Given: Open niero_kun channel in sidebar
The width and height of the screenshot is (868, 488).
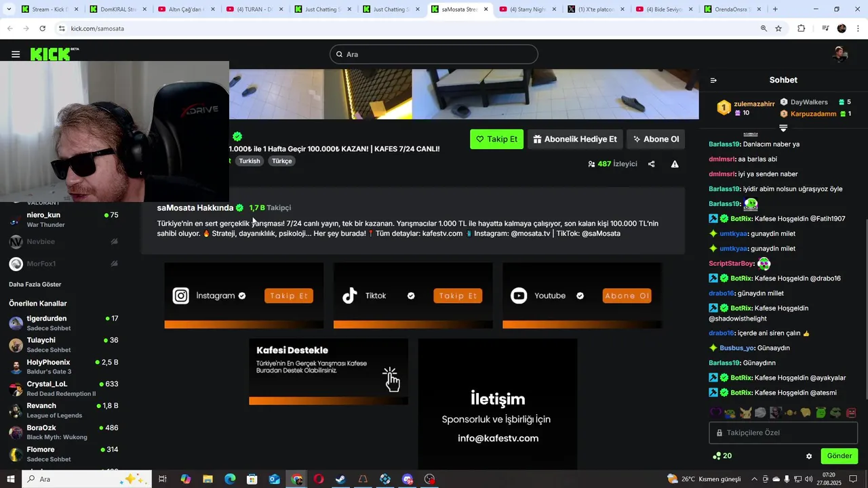Looking at the screenshot, I should tap(63, 220).
